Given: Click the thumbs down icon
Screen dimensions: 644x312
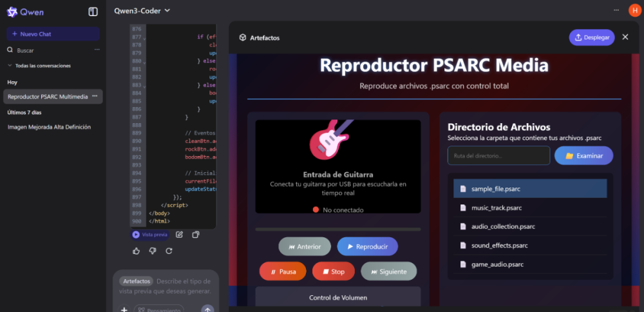Looking at the screenshot, I should [153, 251].
